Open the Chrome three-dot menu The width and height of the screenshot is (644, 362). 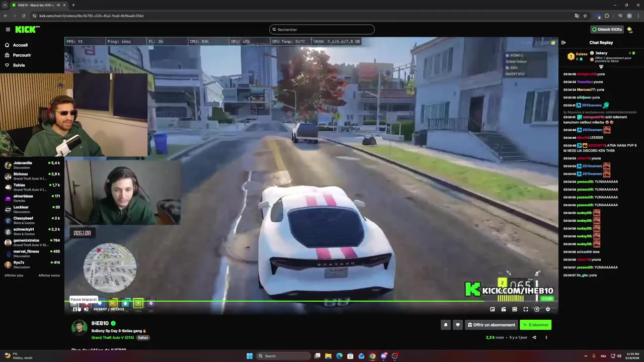tap(638, 16)
